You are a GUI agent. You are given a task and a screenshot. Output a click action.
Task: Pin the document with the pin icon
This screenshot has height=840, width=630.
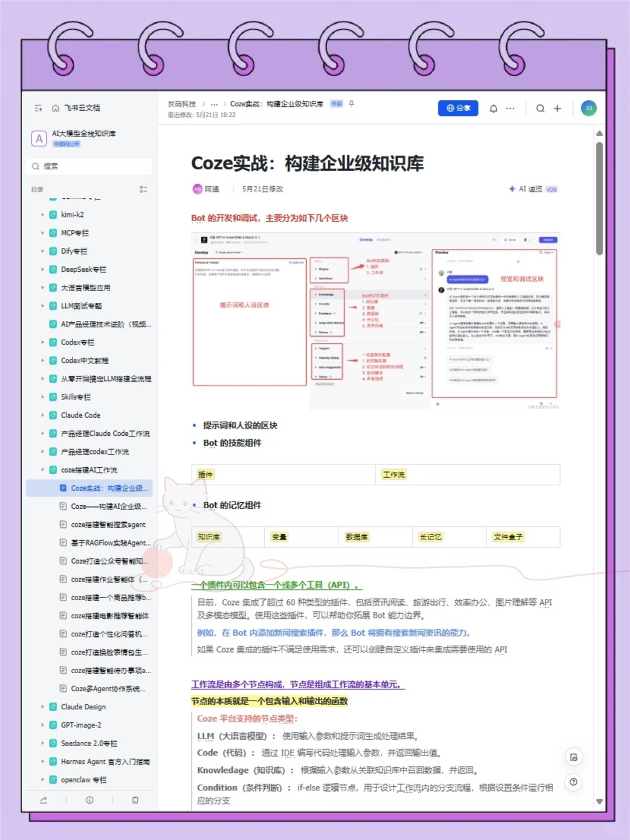[x=351, y=104]
